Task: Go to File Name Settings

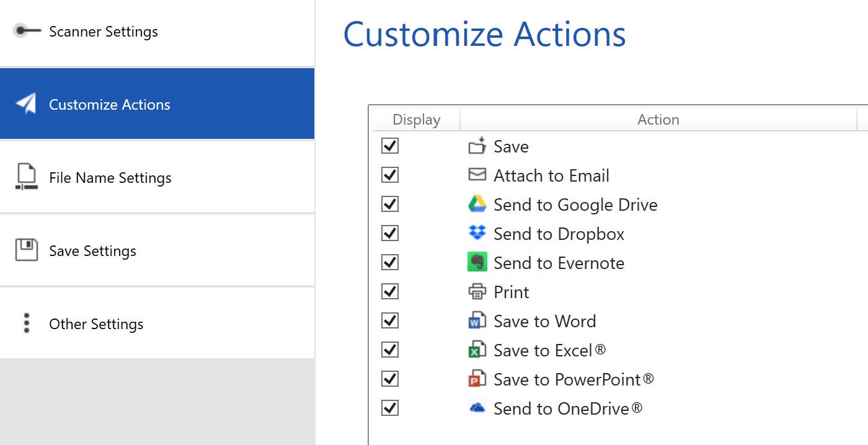Action: click(x=110, y=178)
